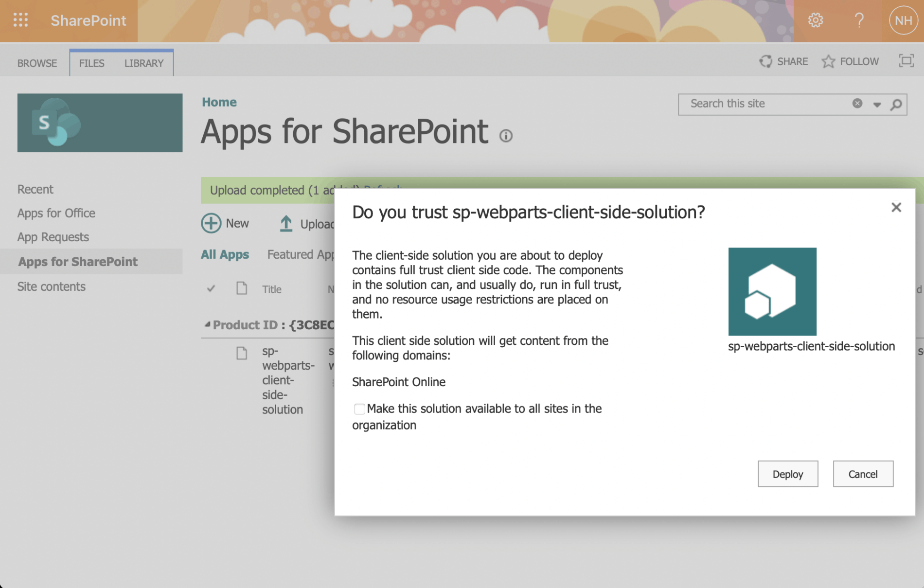
Task: Click the help question mark icon
Action: pyautogui.click(x=859, y=20)
